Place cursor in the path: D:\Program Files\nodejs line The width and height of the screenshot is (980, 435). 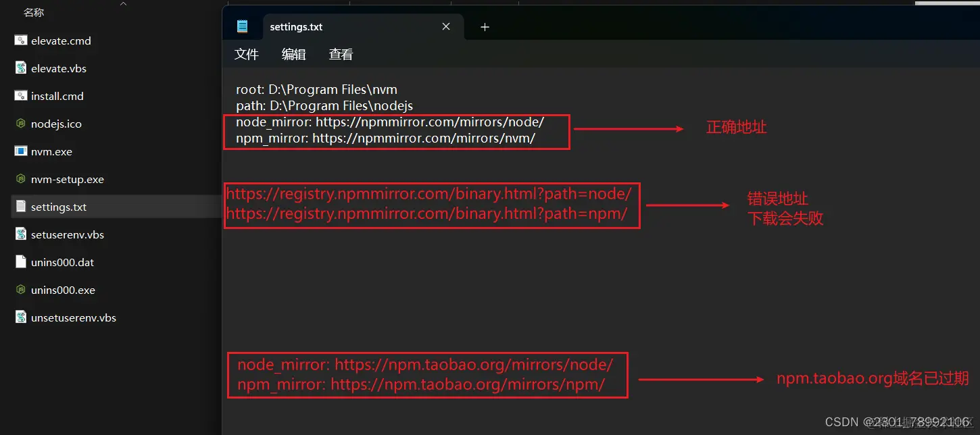(324, 105)
